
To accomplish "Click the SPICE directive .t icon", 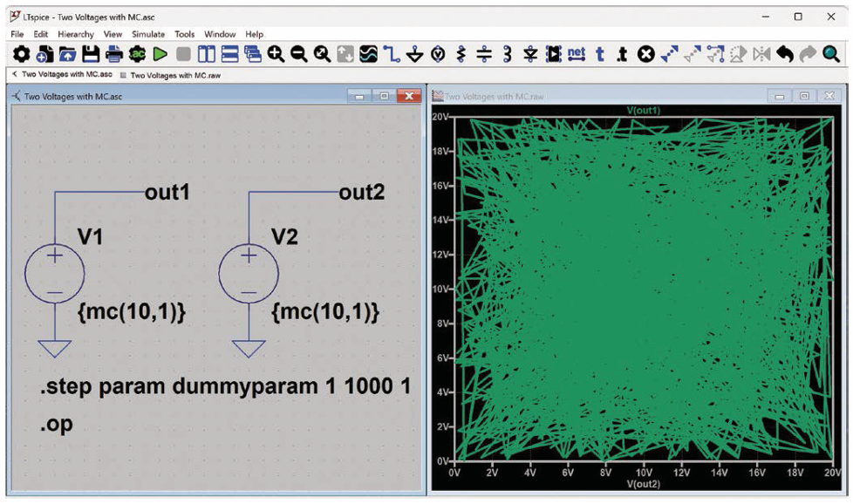I will pyautogui.click(x=622, y=55).
